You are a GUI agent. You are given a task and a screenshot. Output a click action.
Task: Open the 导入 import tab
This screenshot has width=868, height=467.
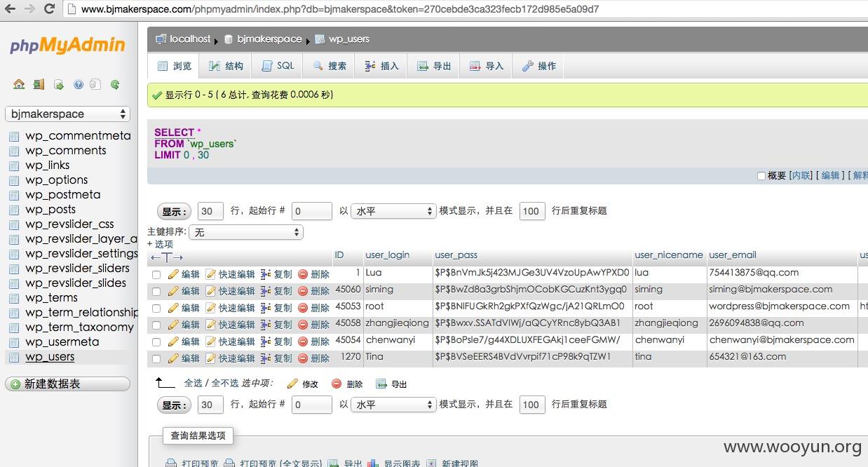[487, 66]
